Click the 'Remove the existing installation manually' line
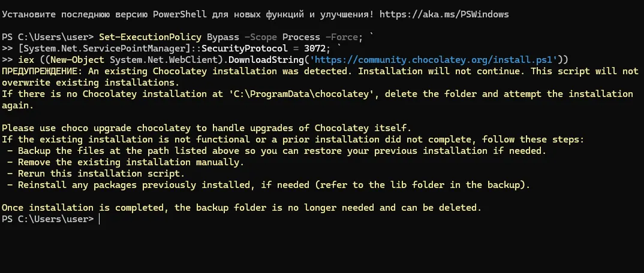This screenshot has height=273, width=644. [128, 162]
